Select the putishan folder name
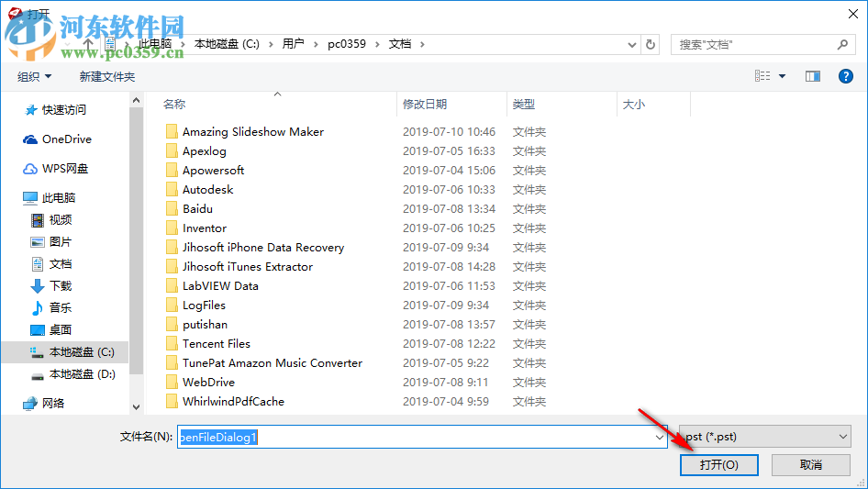The width and height of the screenshot is (868, 489). pyautogui.click(x=205, y=325)
